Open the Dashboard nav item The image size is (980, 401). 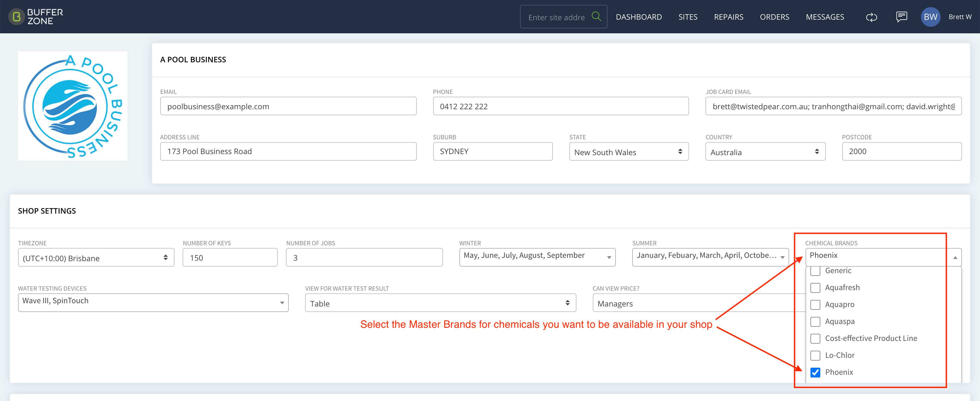639,17
